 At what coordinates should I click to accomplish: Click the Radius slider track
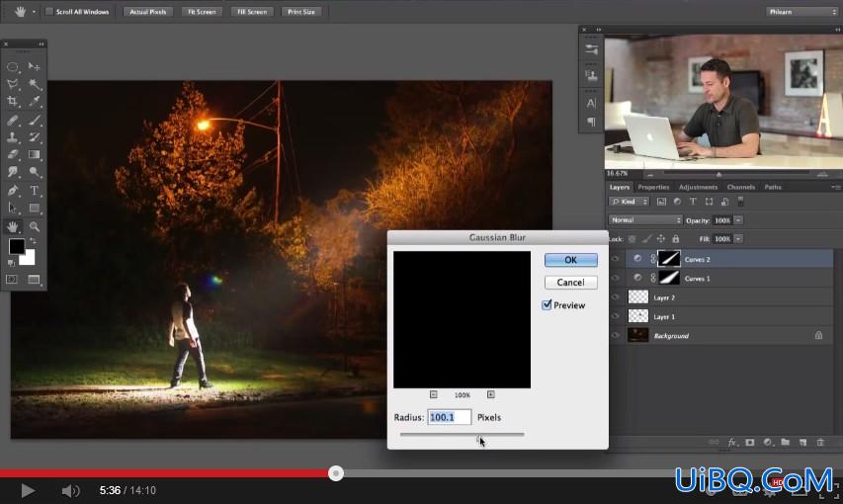click(462, 434)
